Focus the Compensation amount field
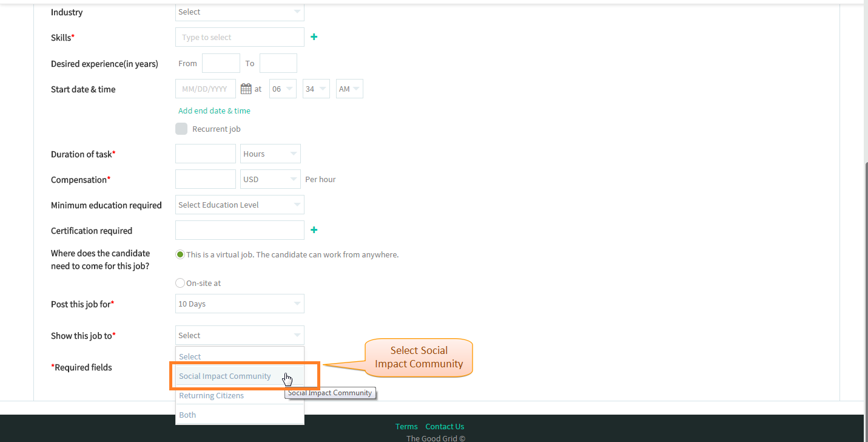Viewport: 868px width, 442px height. point(206,179)
